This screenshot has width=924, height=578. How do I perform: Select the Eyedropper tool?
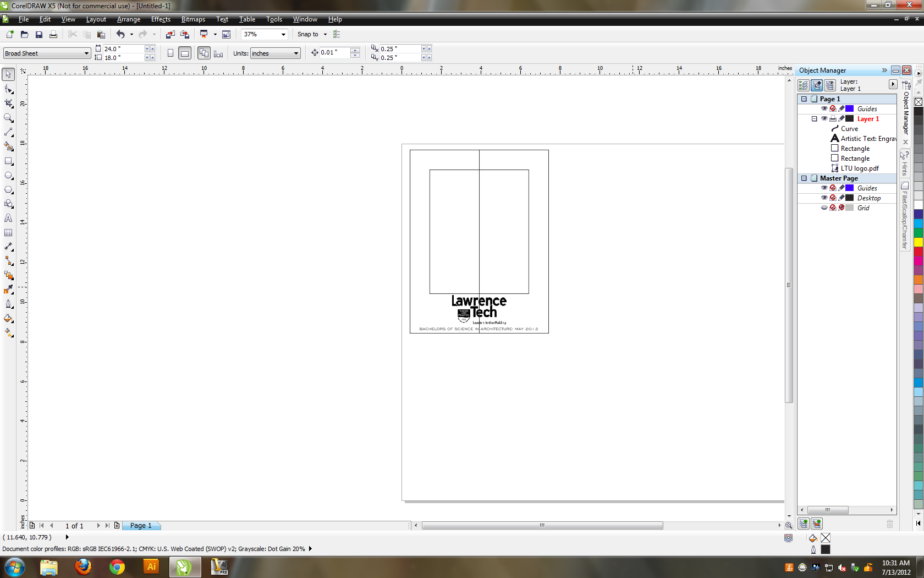[8, 290]
